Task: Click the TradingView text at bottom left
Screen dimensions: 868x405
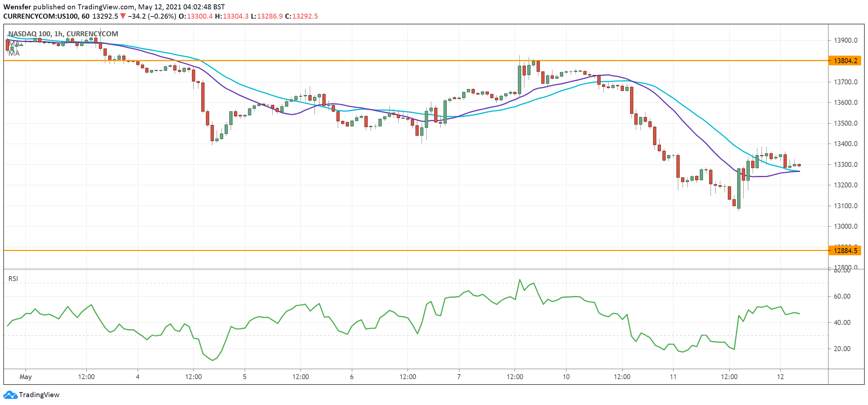Action: click(39, 395)
